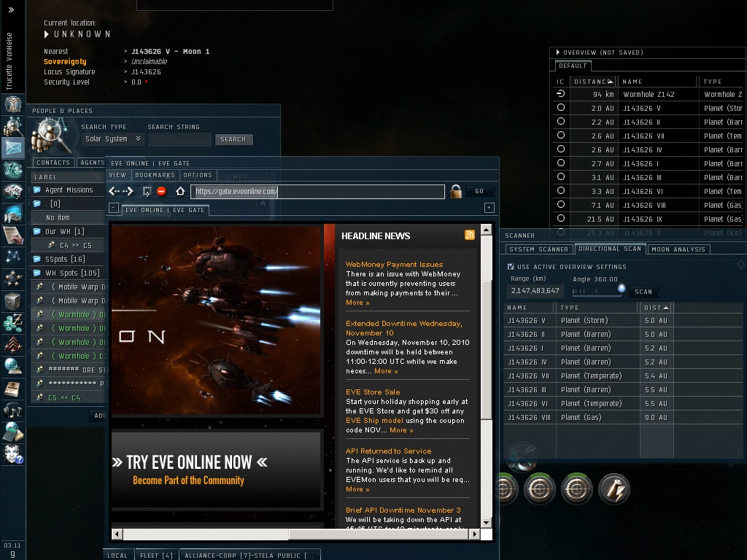Open Calculator globe icon in Neocom

(x=13, y=432)
